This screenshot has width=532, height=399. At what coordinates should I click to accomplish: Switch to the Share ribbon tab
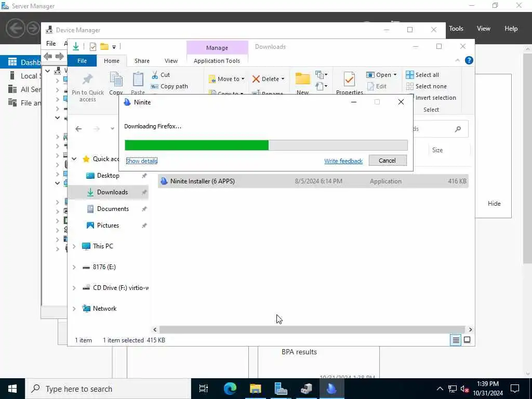pyautogui.click(x=142, y=61)
